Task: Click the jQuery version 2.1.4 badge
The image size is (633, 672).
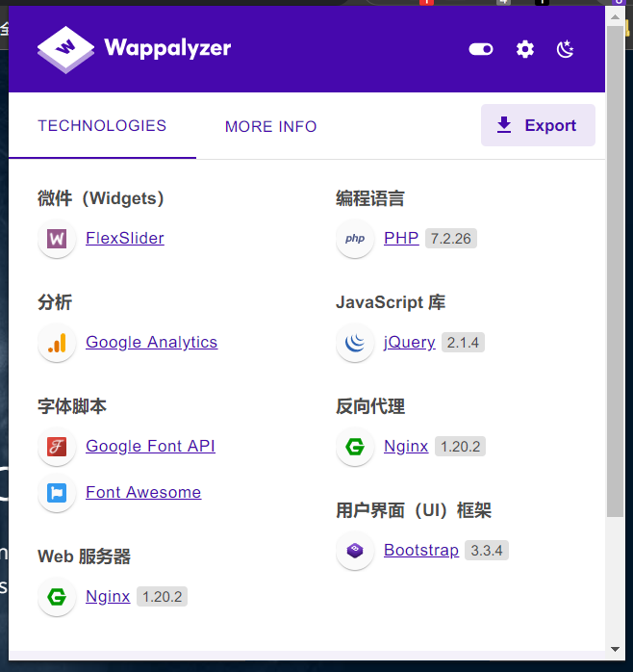Action: click(x=463, y=343)
